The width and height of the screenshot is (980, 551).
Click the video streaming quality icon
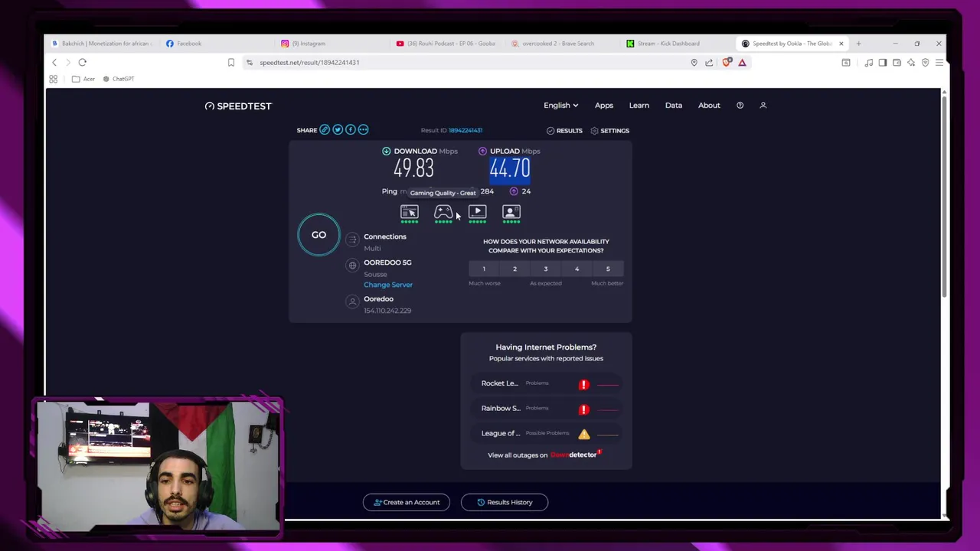click(477, 212)
